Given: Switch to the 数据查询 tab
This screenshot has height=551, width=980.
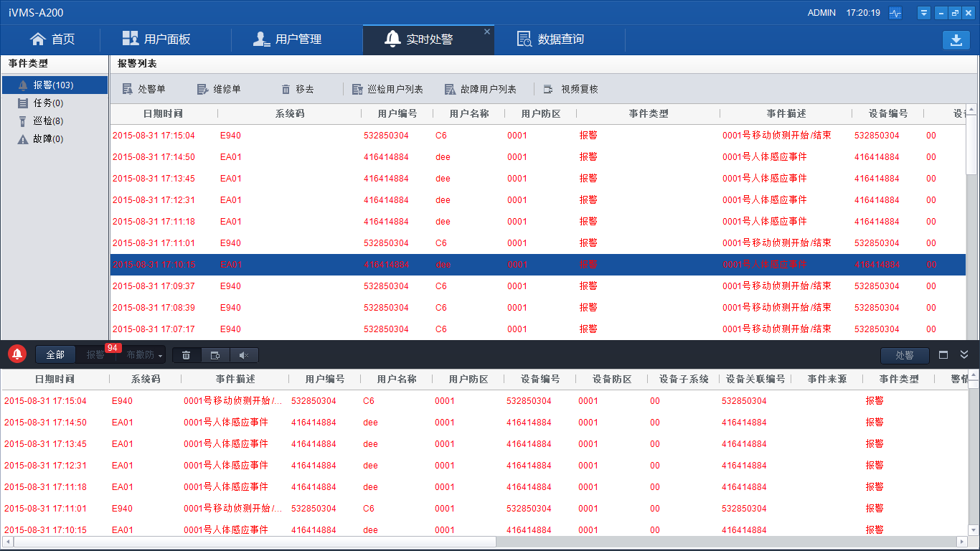Looking at the screenshot, I should [x=550, y=39].
